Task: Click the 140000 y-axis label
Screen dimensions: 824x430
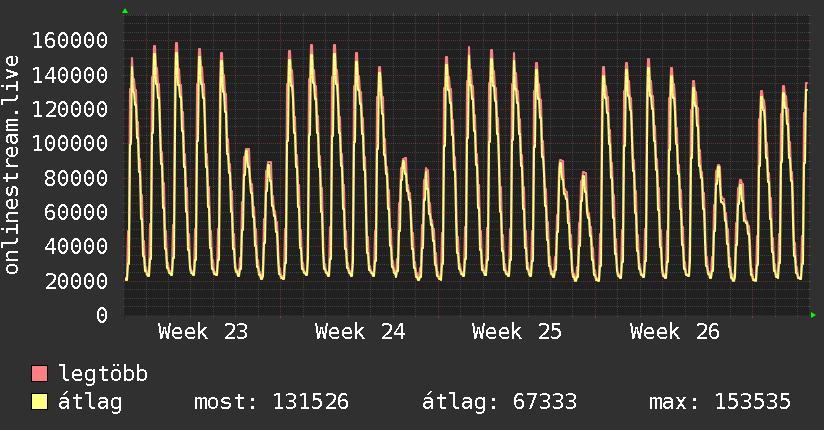Action: [70, 75]
